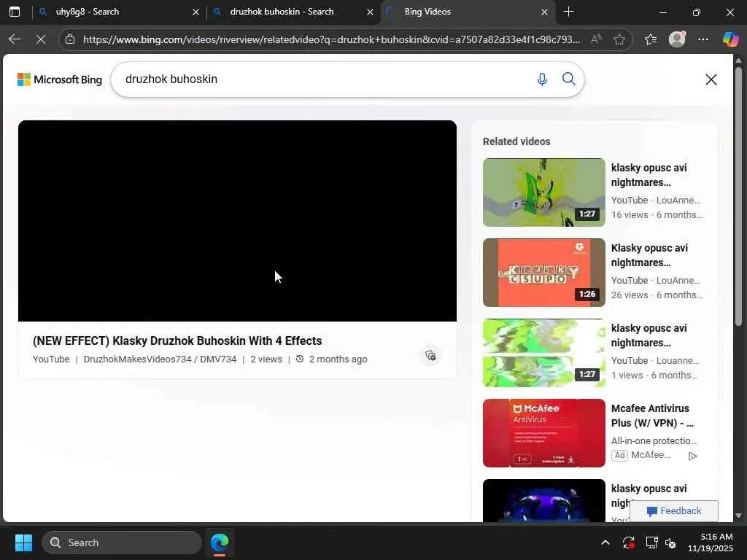Select the Bing Videos tab
This screenshot has width=747, height=560.
coord(467,12)
